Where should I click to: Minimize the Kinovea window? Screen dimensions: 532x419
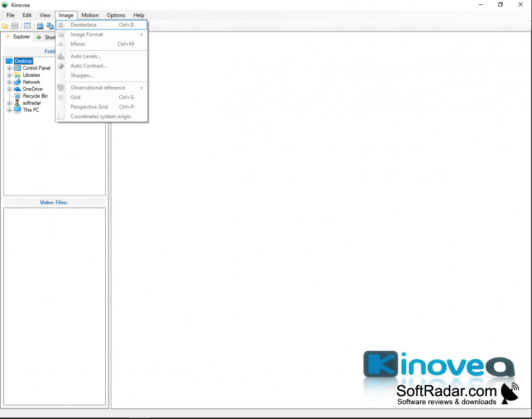coord(481,5)
